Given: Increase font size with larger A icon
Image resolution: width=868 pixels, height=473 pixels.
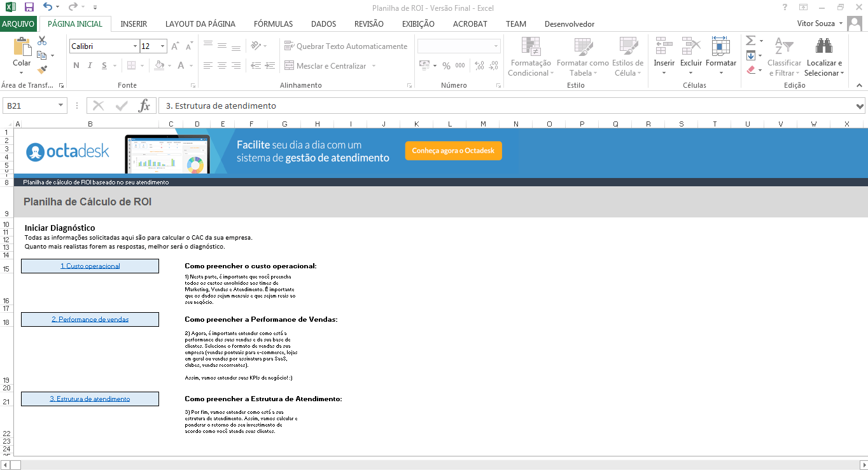Looking at the screenshot, I should pyautogui.click(x=175, y=46).
